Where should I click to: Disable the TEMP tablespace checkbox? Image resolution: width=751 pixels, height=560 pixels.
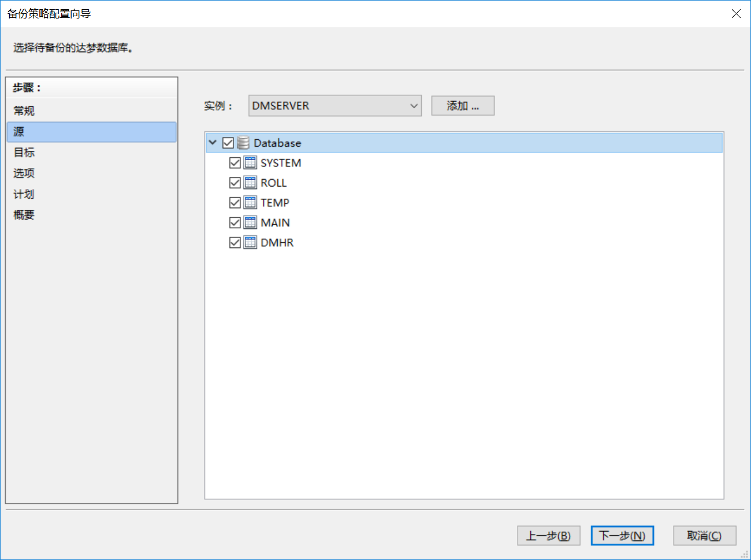pos(235,203)
